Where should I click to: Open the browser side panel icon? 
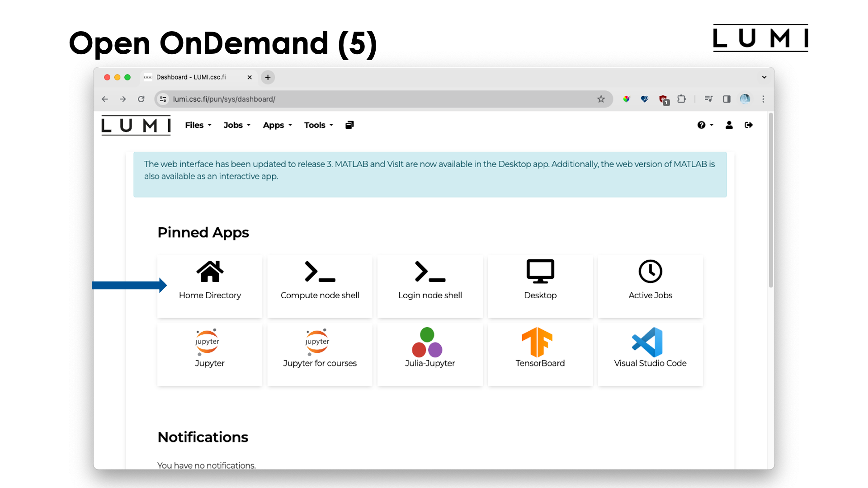(726, 99)
